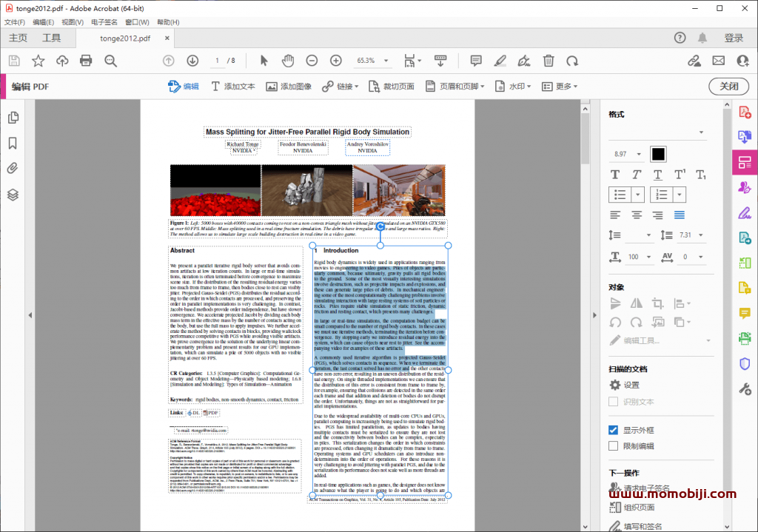
Task: Click the 关闭 button to exit editing
Action: 728,86
